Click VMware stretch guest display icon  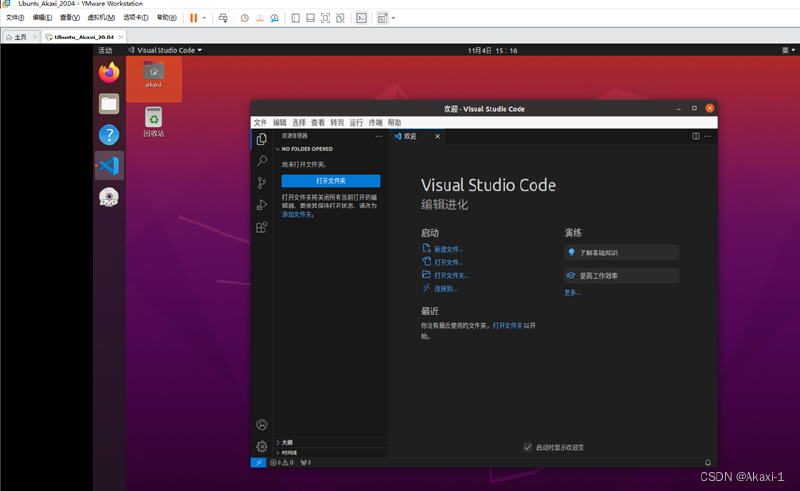(382, 18)
